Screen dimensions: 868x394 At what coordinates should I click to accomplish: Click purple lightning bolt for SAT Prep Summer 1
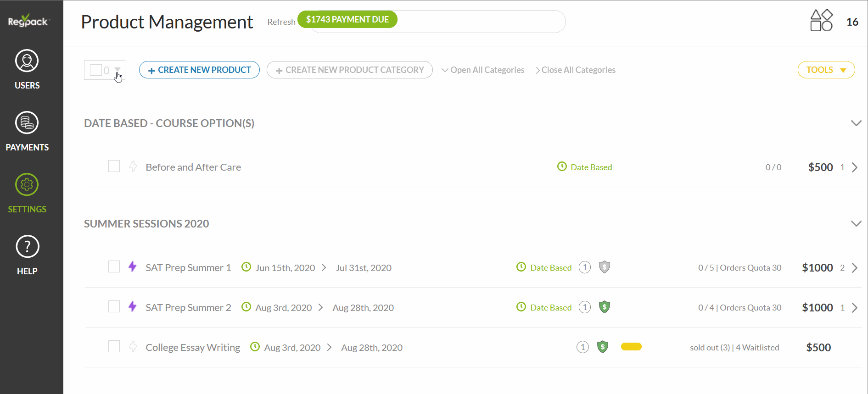click(x=133, y=267)
